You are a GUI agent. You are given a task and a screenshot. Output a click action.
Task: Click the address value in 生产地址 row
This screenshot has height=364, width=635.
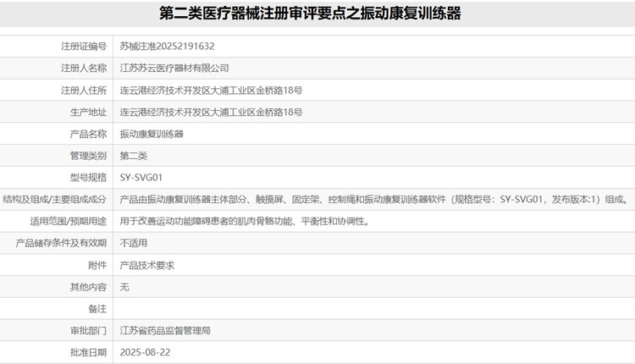[x=211, y=112]
